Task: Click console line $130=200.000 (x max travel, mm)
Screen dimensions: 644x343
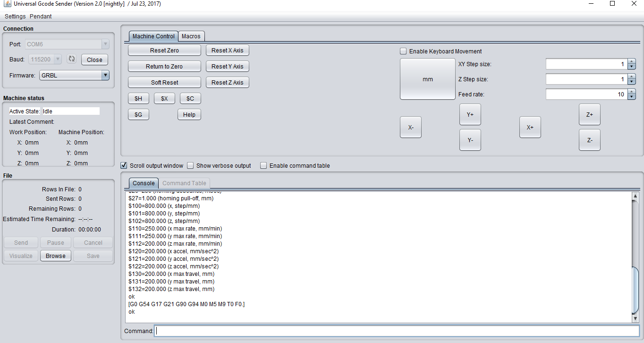Action: click(x=171, y=274)
